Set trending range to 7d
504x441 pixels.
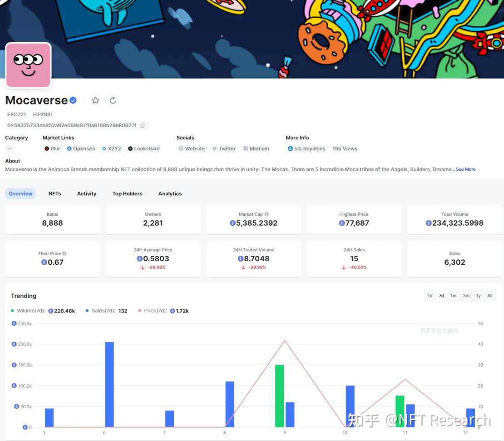coord(441,296)
